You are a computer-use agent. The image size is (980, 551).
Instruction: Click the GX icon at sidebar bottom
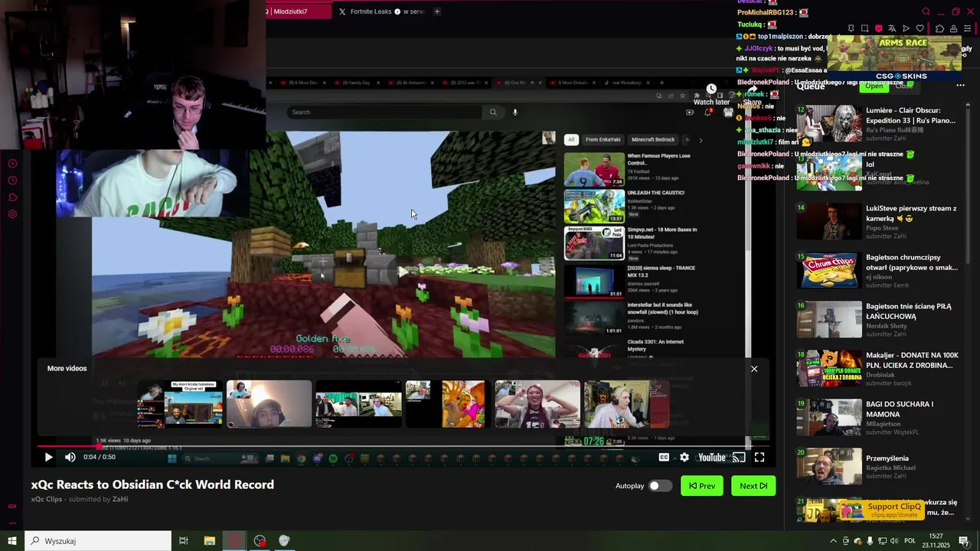[12, 506]
